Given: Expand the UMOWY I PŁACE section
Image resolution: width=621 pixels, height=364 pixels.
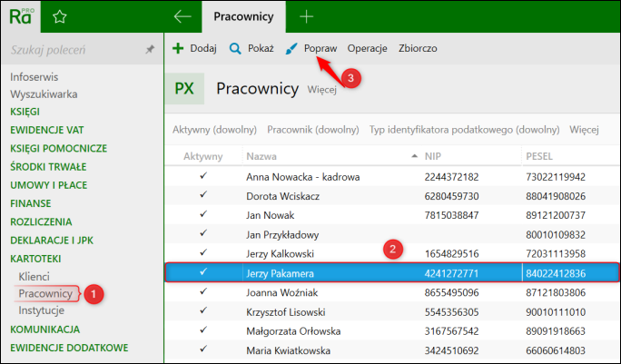Looking at the screenshot, I should (x=49, y=184).
